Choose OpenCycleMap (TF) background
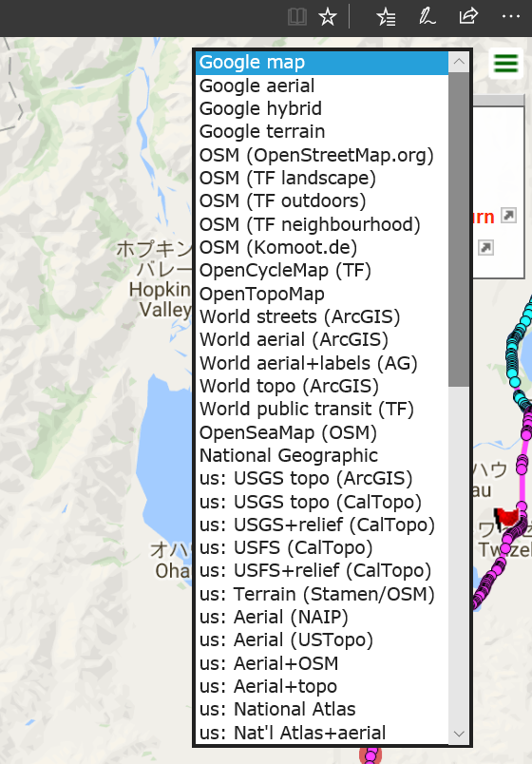 pos(321,271)
